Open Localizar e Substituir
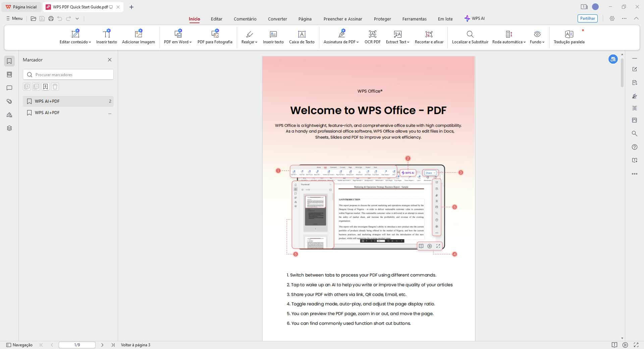 tap(470, 37)
